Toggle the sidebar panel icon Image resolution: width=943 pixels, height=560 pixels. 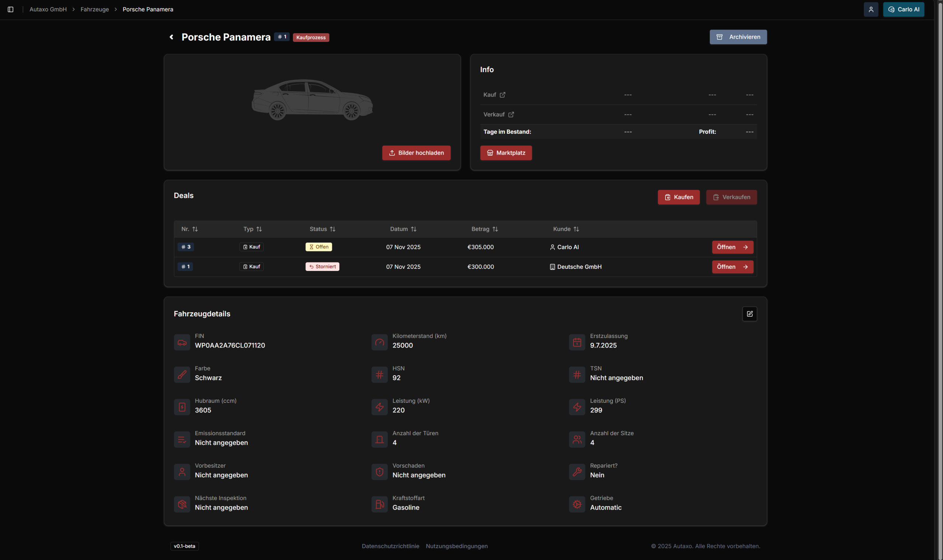[11, 10]
